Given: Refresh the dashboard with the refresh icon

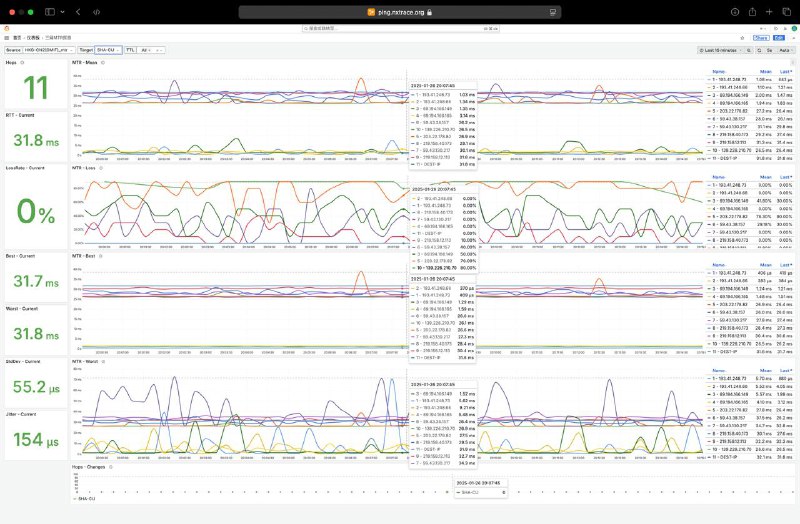Looking at the screenshot, I should (x=759, y=50).
